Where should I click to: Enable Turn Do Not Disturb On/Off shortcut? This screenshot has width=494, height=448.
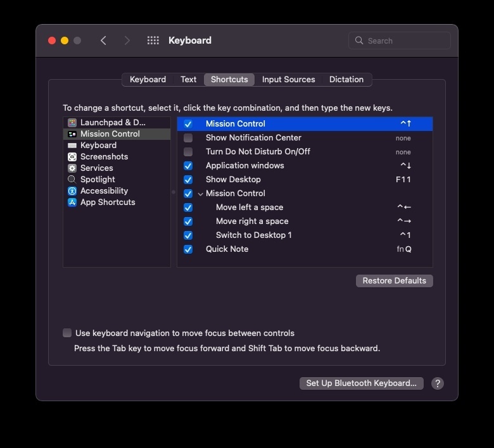coord(188,152)
